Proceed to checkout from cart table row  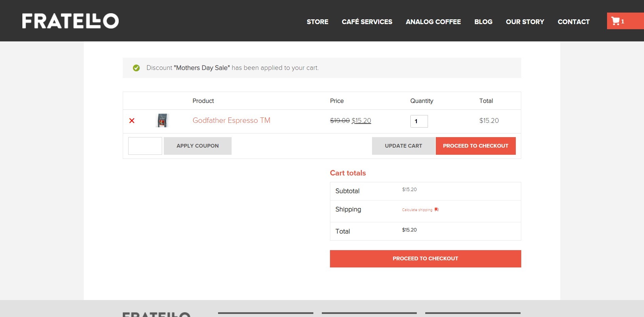475,146
